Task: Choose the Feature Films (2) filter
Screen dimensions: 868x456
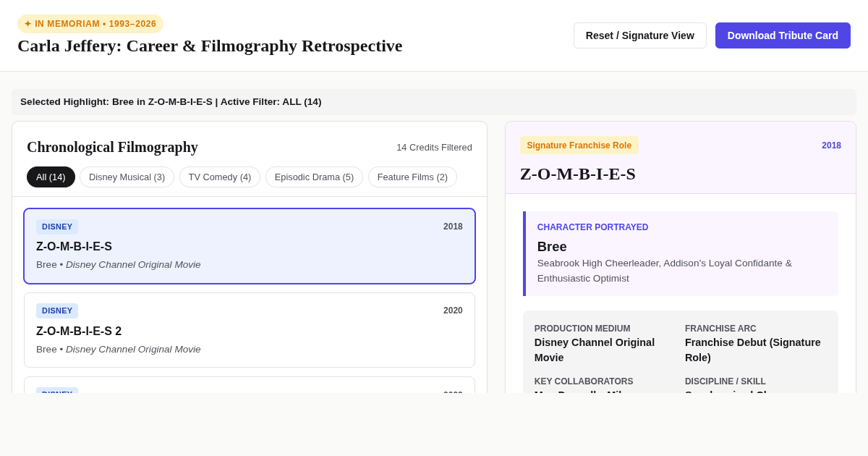Action: point(412,177)
